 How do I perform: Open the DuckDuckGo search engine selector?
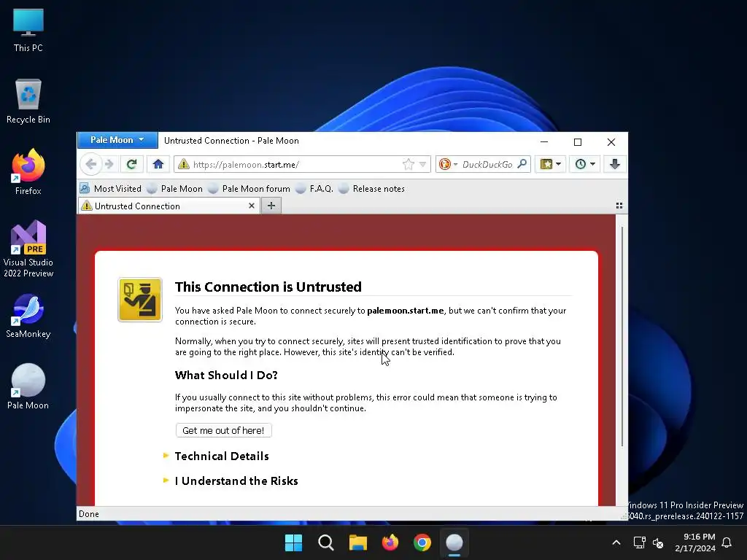[449, 164]
